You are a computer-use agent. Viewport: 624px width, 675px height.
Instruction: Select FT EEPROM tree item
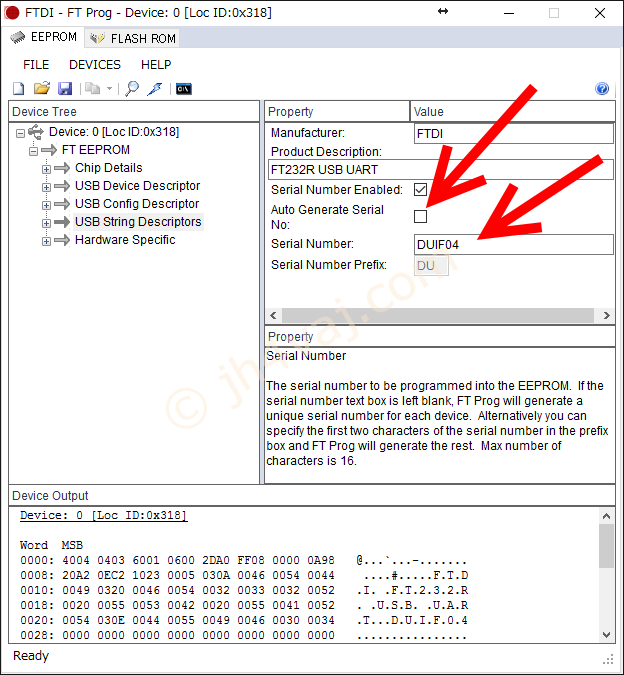[96, 150]
